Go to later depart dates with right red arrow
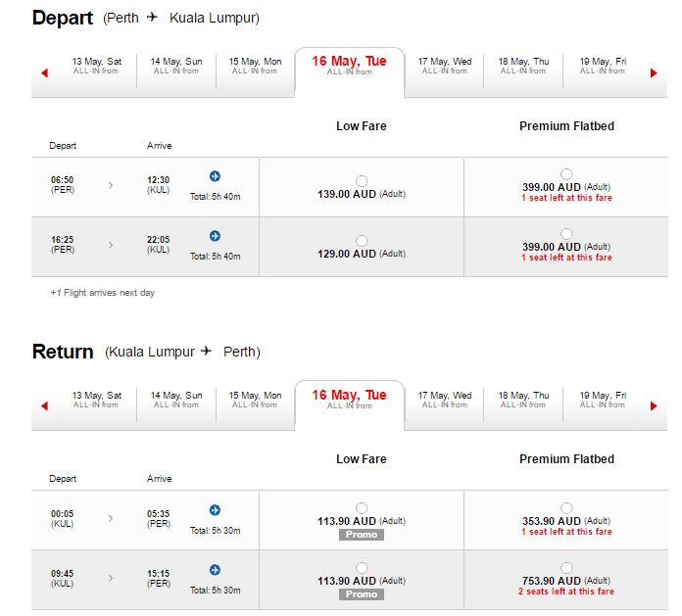 click(x=654, y=73)
